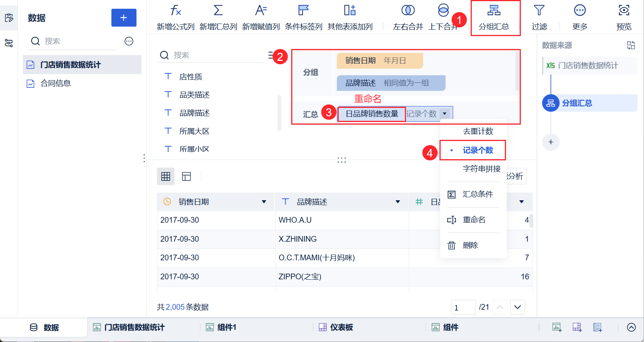Choose 重命名 from the summary menu
Screen dimensions: 644x342
474,220
